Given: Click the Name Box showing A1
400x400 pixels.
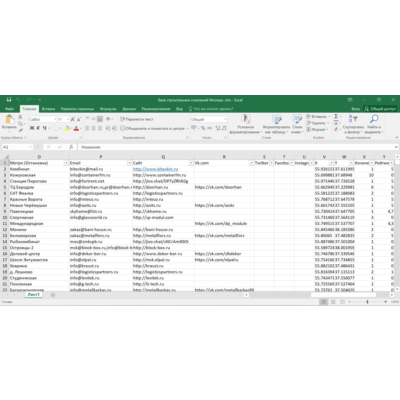Looking at the screenshot, I should (x=17, y=147).
